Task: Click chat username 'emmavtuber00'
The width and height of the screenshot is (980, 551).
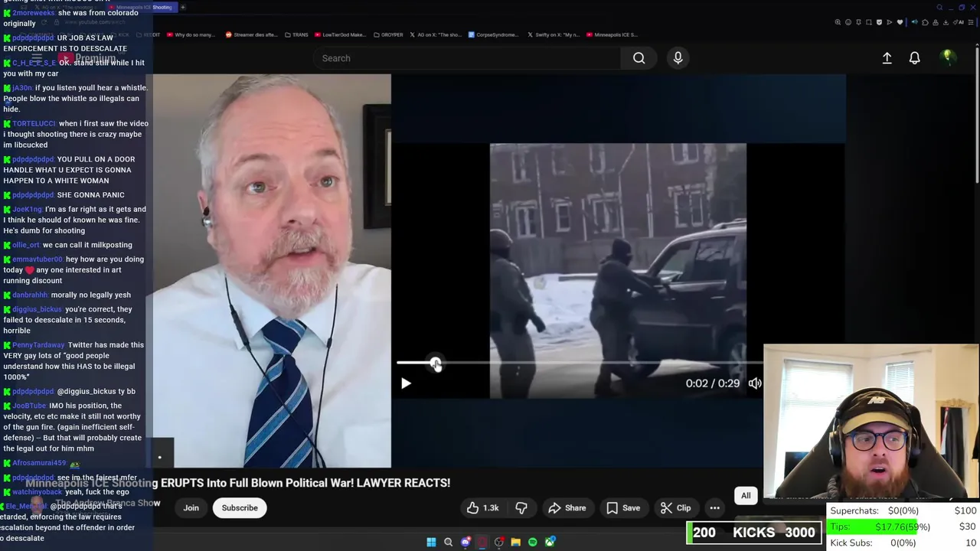Action: (38, 259)
